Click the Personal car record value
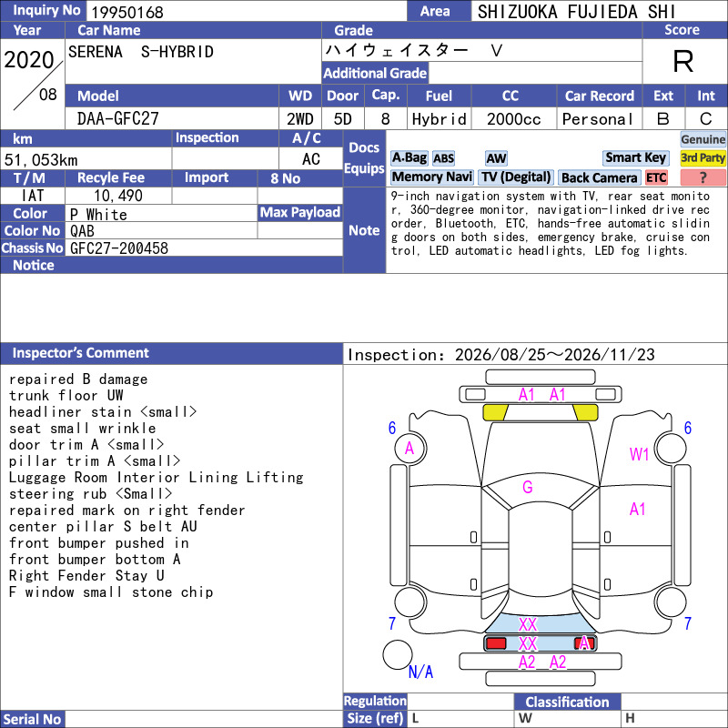 click(598, 119)
